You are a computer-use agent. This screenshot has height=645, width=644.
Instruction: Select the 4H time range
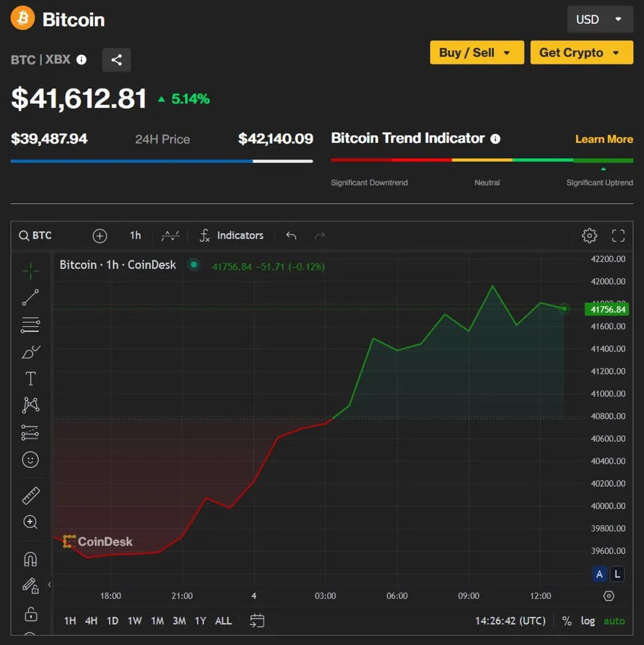(92, 620)
